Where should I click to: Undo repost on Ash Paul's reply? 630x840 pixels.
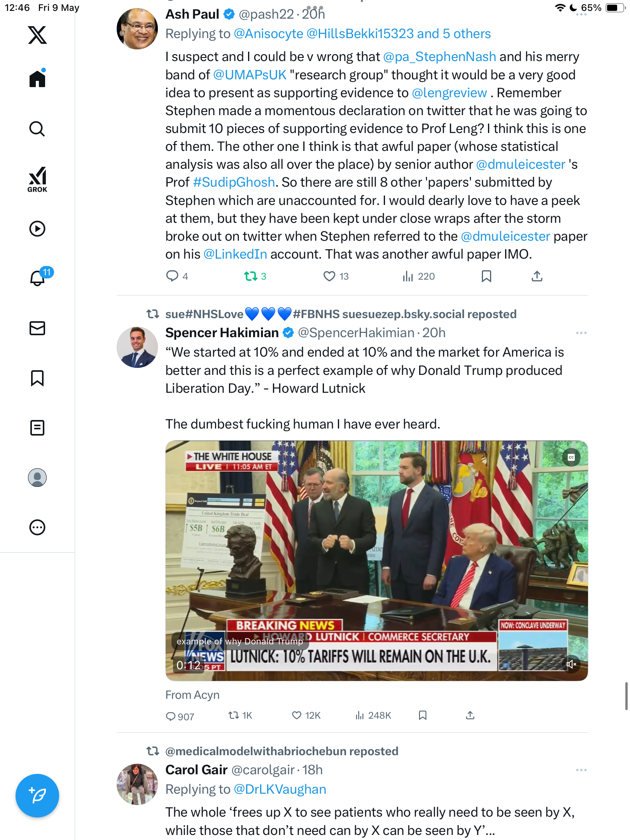tap(255, 276)
